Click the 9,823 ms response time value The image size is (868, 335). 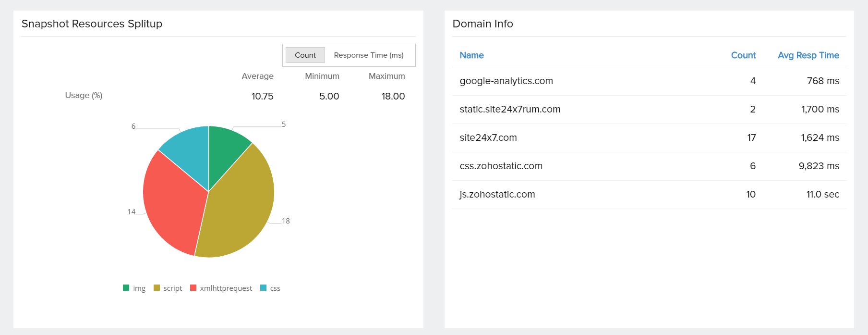tap(819, 166)
